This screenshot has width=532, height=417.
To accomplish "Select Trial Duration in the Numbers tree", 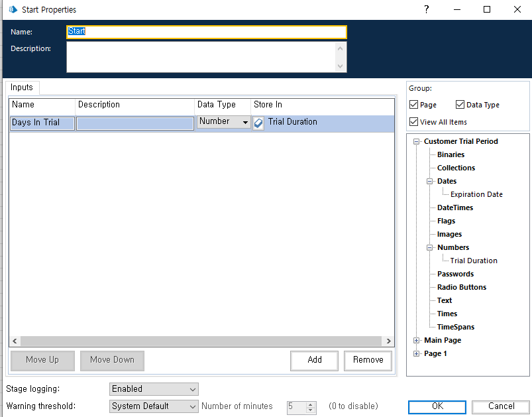I will pos(474,261).
